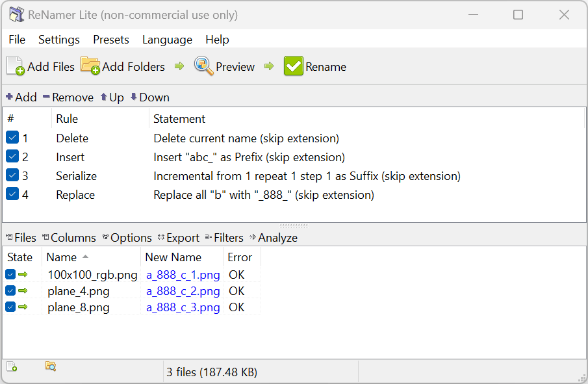This screenshot has height=384, width=588.
Task: Click the green Rename checkmark icon
Action: click(294, 66)
